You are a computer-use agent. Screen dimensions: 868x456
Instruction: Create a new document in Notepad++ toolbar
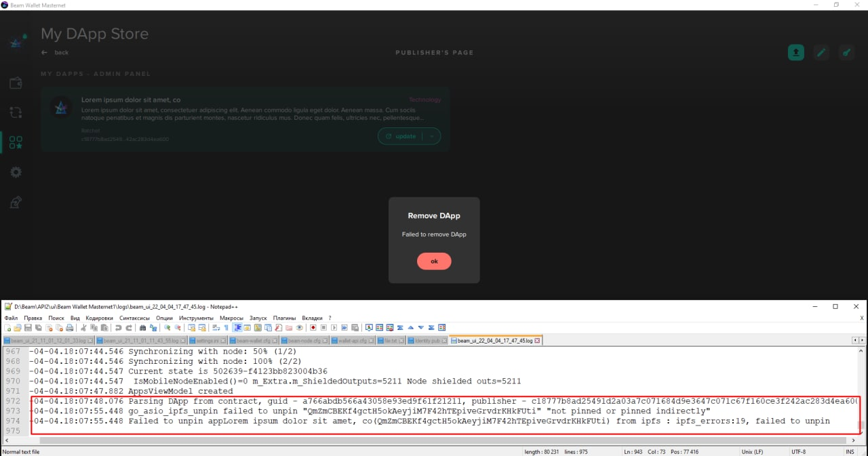click(7, 327)
